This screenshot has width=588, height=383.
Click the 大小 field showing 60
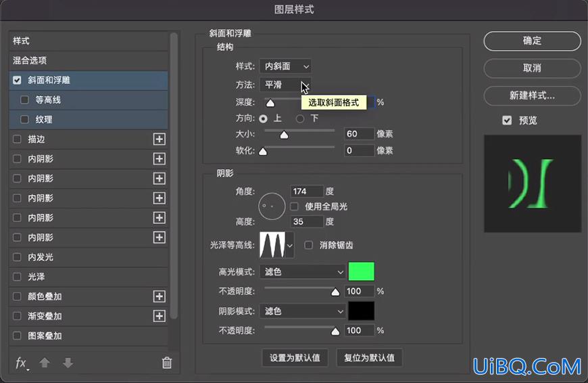(359, 134)
